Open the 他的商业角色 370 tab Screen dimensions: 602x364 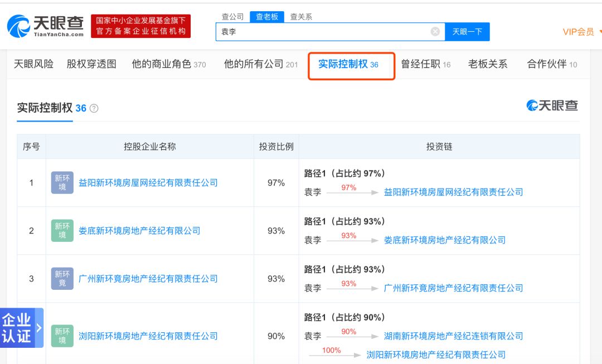(169, 64)
